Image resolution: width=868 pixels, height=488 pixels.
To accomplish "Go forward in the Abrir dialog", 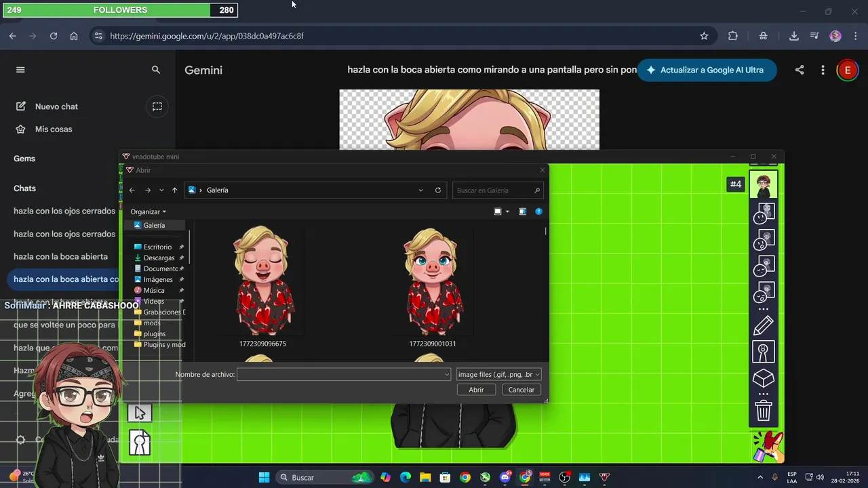I will tap(148, 190).
